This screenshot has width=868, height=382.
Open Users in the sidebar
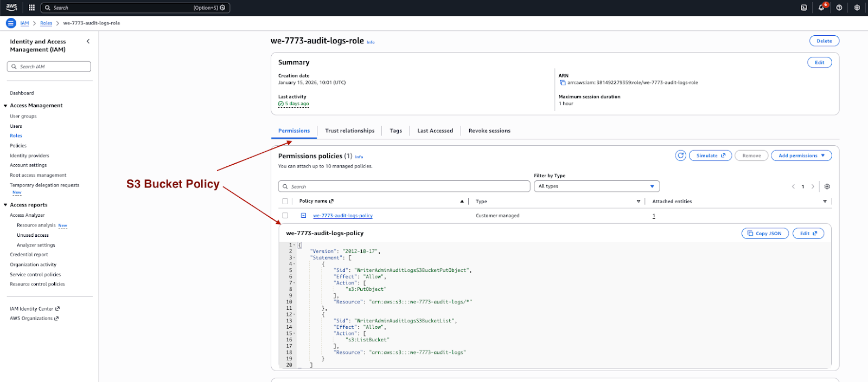[x=16, y=126]
